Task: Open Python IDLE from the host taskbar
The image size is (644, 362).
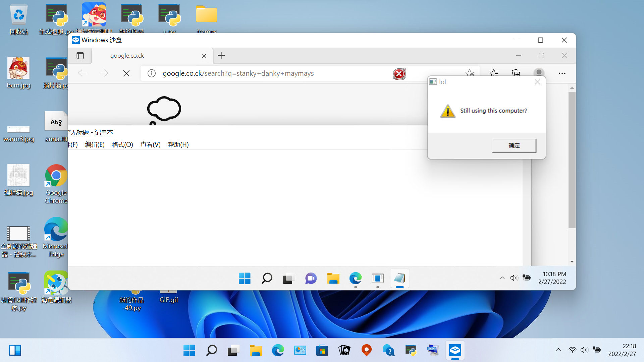Action: (x=411, y=351)
